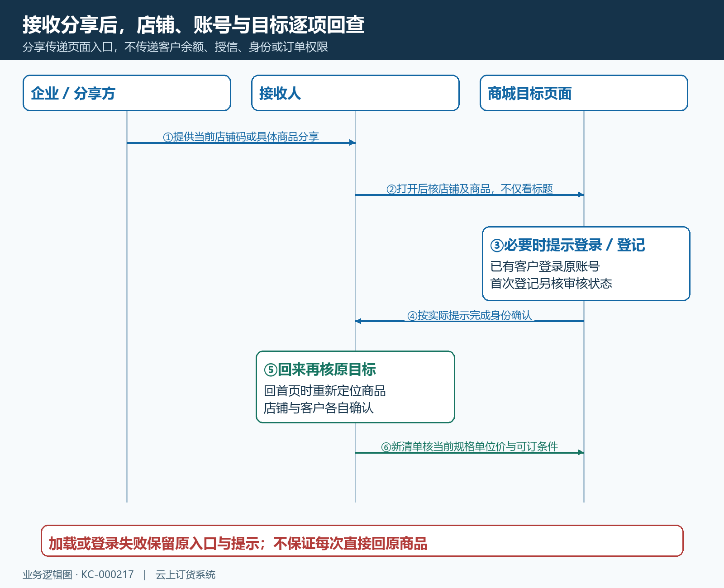Image resolution: width=724 pixels, height=588 pixels.
Task: Click message label ④按实际提示完成身份确认
Action: 470,315
